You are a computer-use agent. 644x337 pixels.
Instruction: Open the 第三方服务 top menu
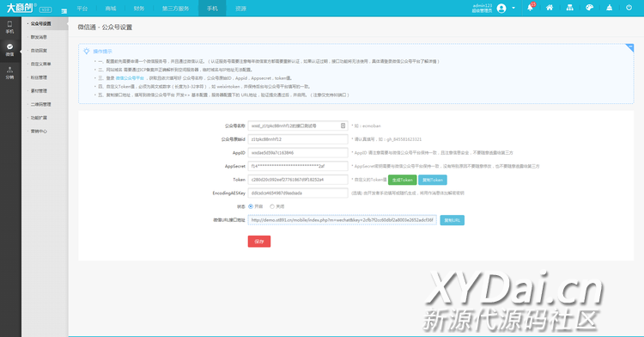click(x=175, y=9)
